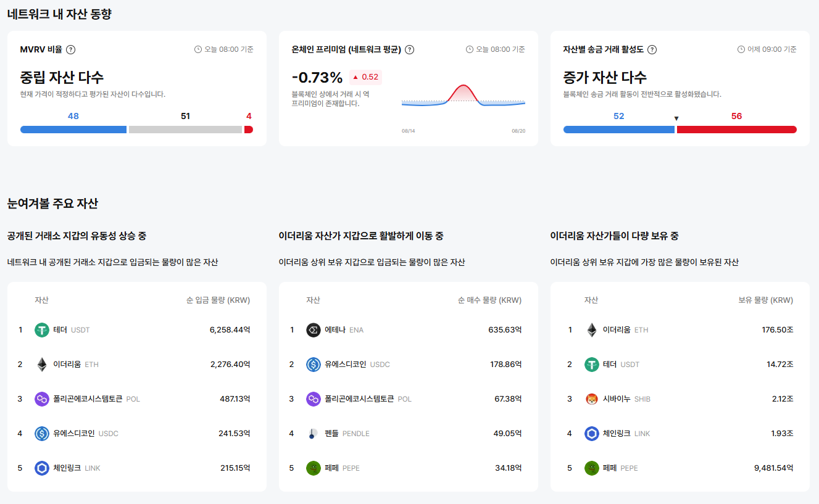
Task: Click the 6,258.44억 value
Action: coord(230,330)
